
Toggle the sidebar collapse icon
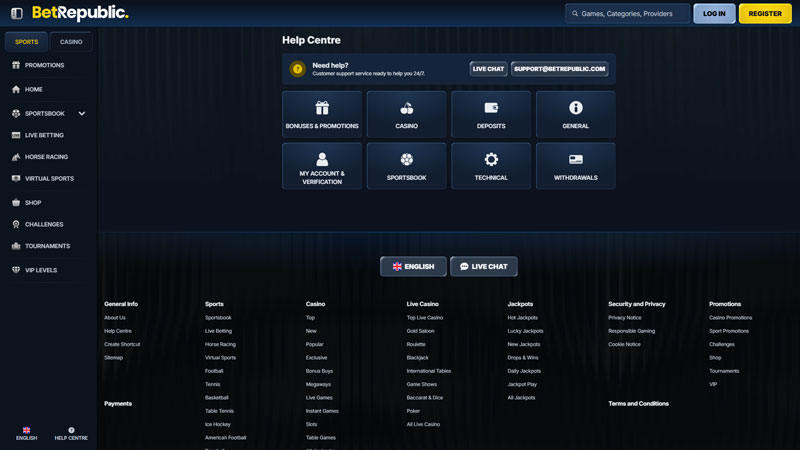(17, 13)
